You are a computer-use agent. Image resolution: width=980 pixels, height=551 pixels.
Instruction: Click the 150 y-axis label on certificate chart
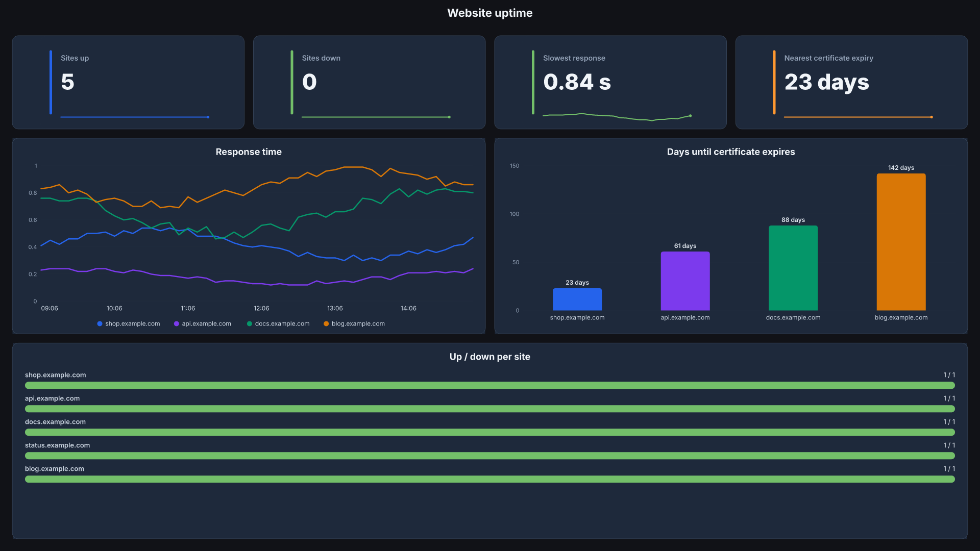[x=514, y=166]
